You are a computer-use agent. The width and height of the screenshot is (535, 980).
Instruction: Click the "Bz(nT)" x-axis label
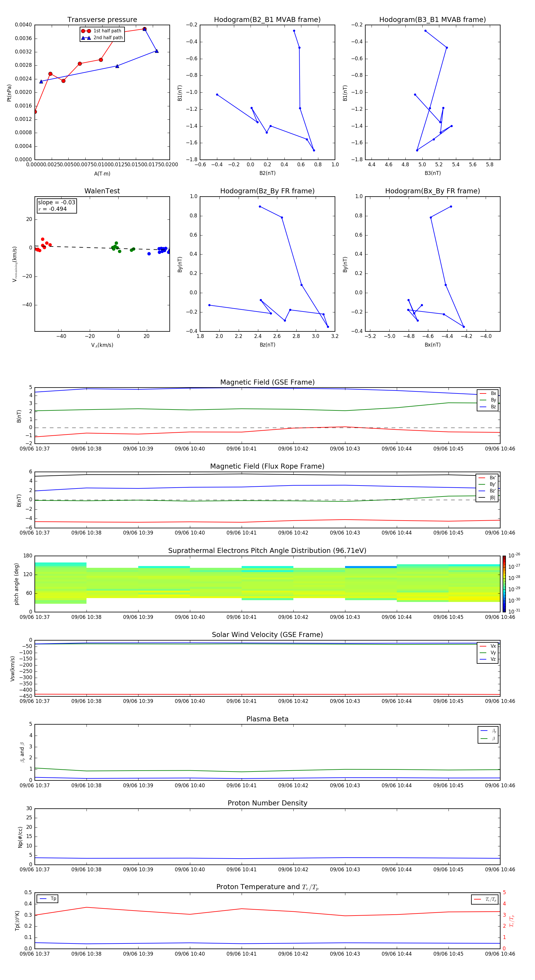[x=267, y=345]
